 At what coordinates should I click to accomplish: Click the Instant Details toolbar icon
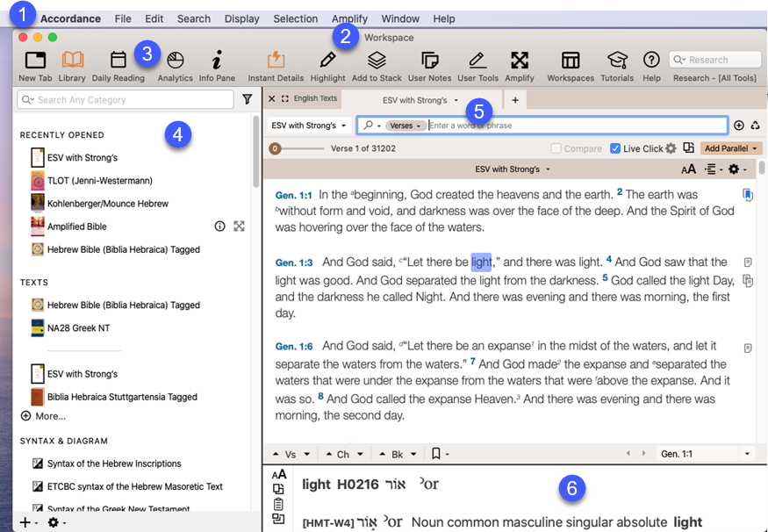tap(276, 61)
